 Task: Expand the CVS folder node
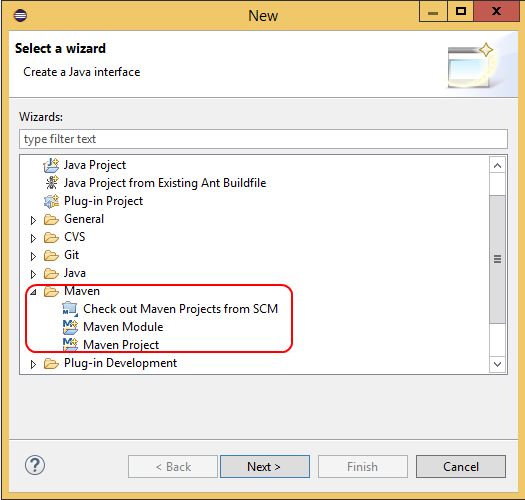pyautogui.click(x=33, y=238)
